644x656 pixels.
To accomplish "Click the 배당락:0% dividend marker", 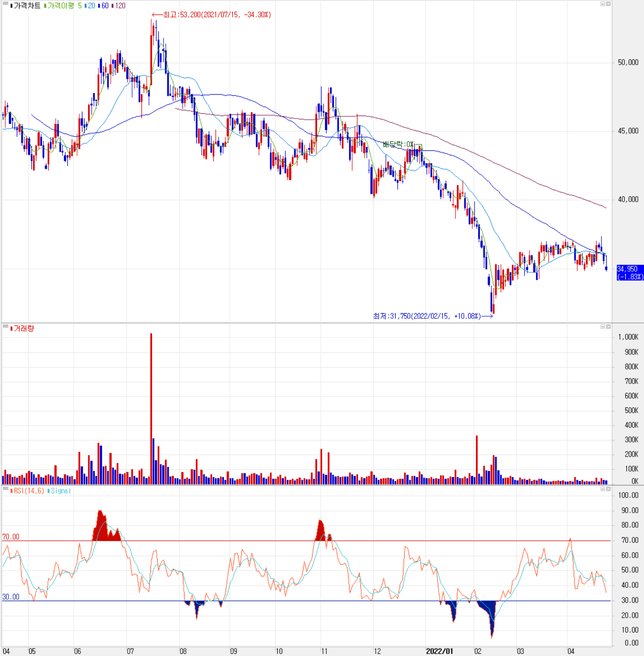I will (x=398, y=144).
